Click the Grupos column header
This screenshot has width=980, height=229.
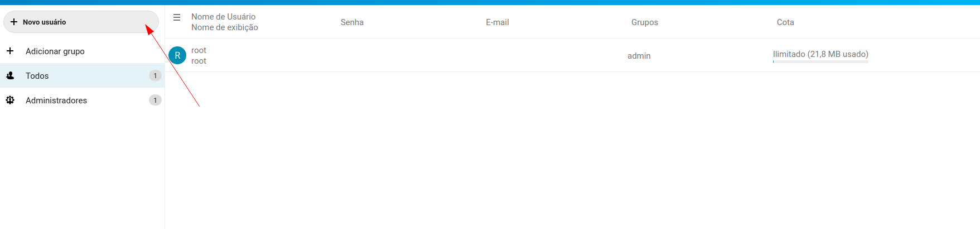(645, 22)
